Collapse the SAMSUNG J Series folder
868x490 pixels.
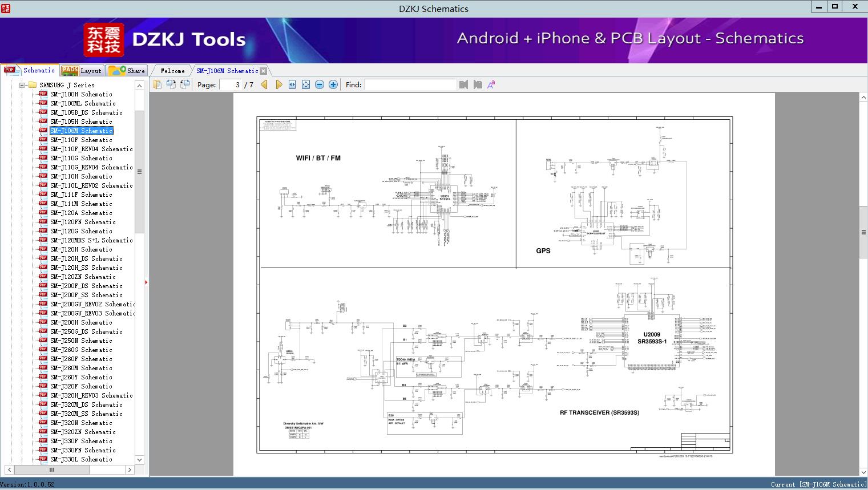(22, 84)
